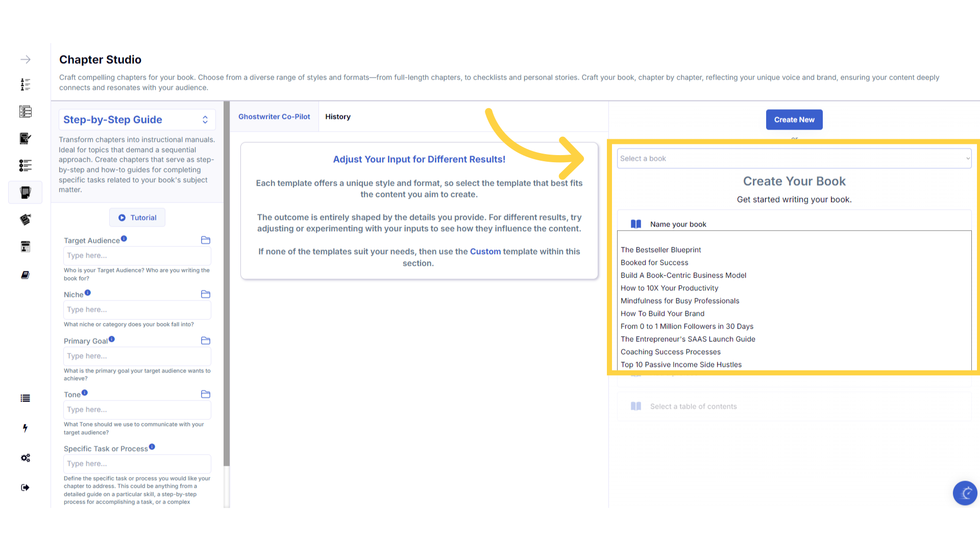Viewport: 980px width, 551px height.
Task: Open the Tutorial video button
Action: pos(137,218)
